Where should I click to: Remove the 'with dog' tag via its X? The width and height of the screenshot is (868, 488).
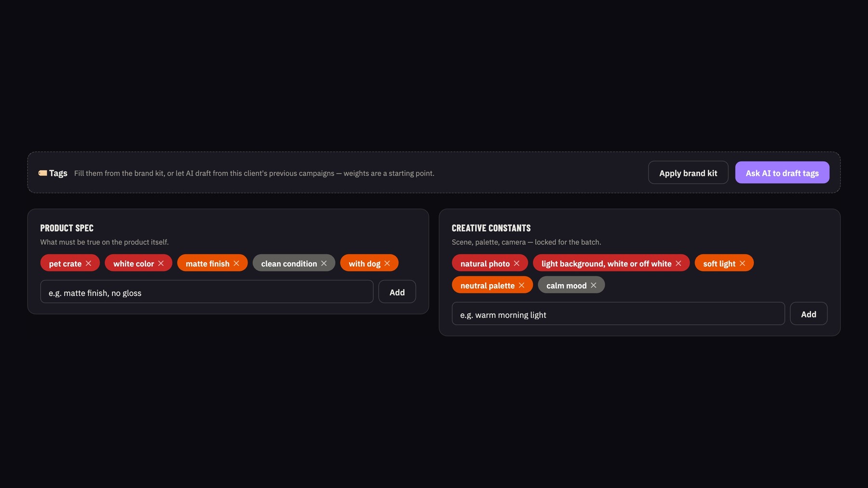pos(387,264)
